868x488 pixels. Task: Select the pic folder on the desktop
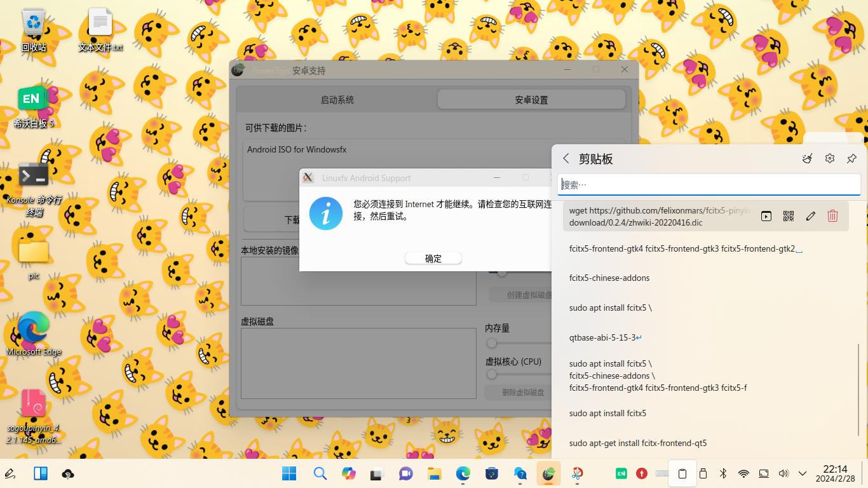34,258
